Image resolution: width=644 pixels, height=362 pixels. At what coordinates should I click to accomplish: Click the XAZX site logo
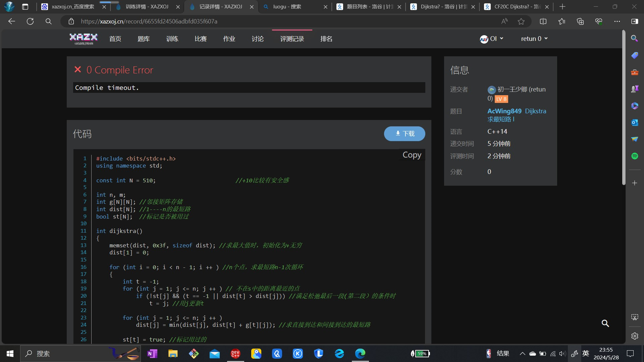pos(84,39)
